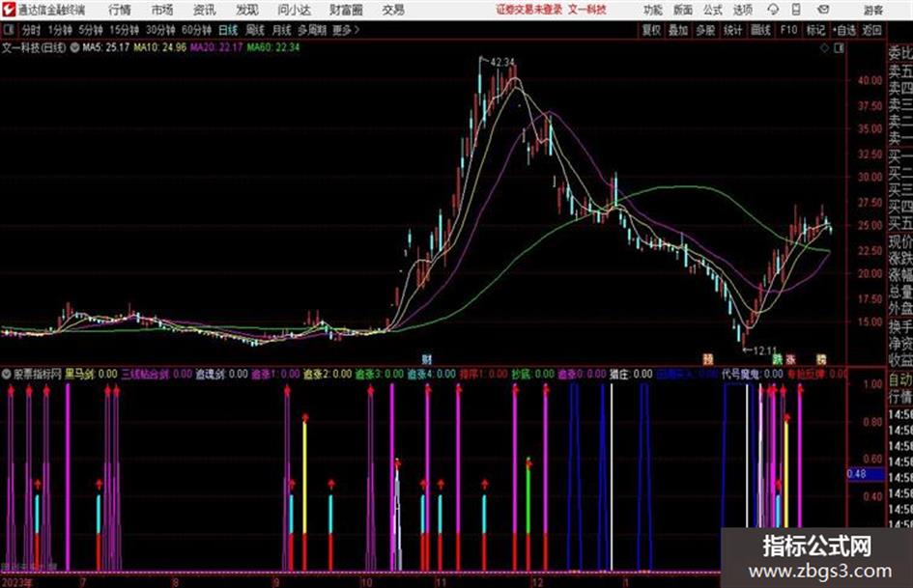Open the 选项 menu
The image size is (913, 588).
[x=742, y=10]
